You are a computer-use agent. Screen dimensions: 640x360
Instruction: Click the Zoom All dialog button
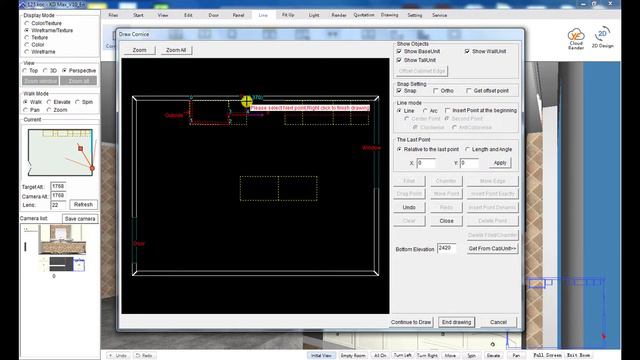176,50
